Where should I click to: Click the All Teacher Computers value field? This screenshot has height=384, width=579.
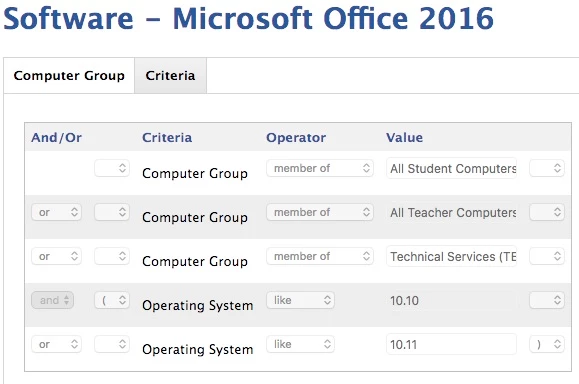point(451,212)
